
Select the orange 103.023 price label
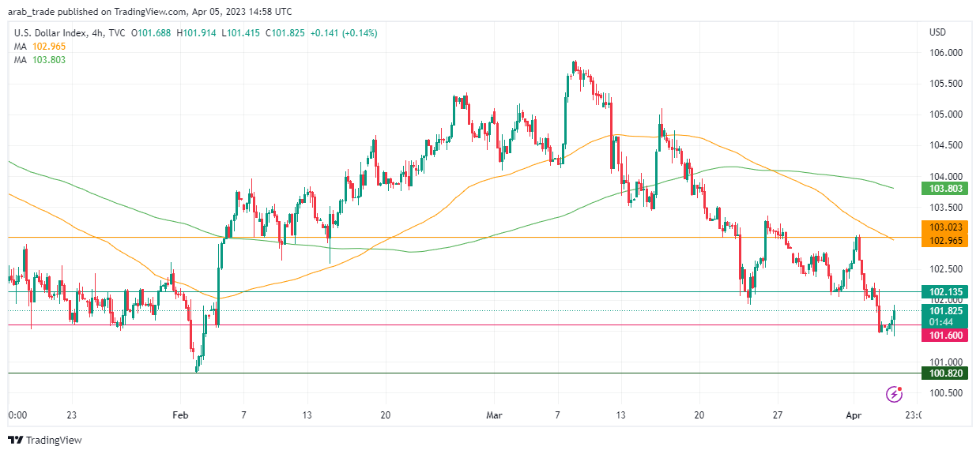coord(944,227)
